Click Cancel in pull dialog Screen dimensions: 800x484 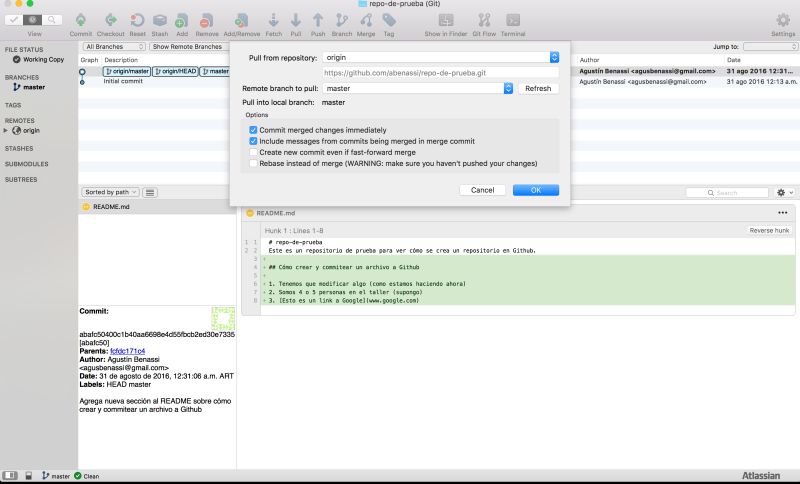482,190
